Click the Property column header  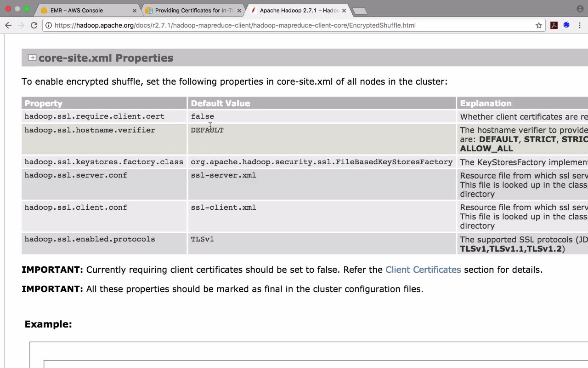pyautogui.click(x=44, y=103)
